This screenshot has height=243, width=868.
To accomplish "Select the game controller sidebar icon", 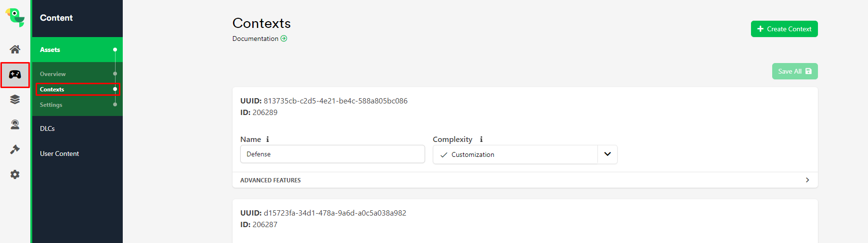I will [15, 75].
